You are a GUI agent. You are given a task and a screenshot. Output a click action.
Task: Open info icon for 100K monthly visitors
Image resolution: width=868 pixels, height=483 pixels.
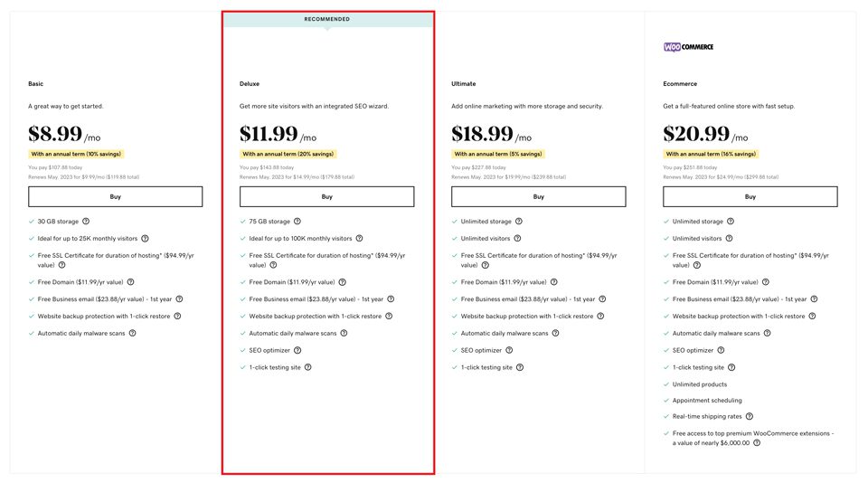point(359,239)
